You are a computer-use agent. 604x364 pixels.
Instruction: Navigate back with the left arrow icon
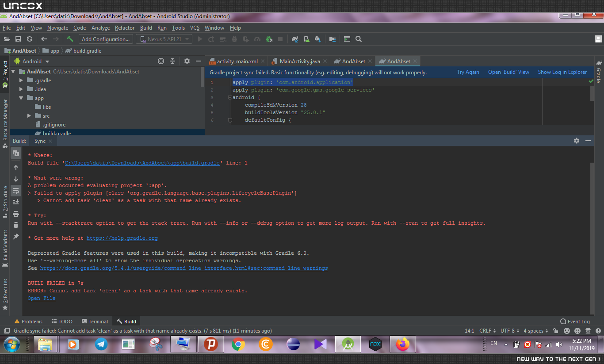click(x=44, y=39)
